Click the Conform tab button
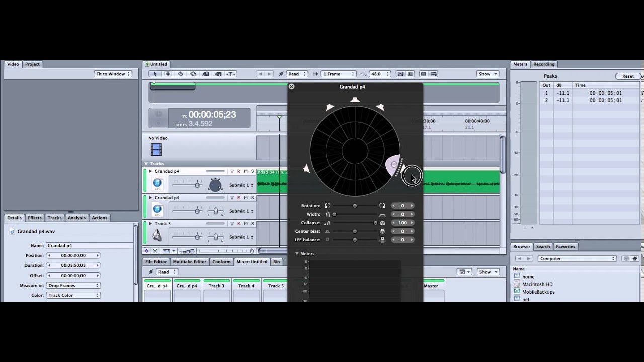Screen dimensions: 644x362 (221, 262)
